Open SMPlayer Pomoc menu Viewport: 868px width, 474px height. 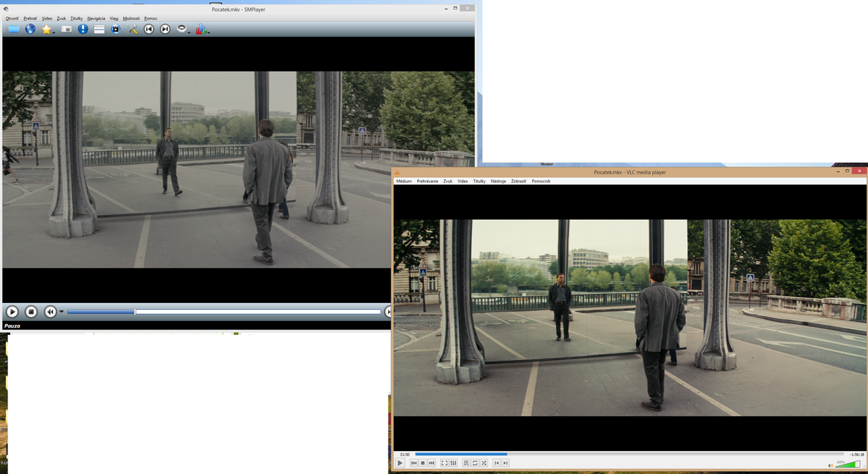tap(151, 18)
